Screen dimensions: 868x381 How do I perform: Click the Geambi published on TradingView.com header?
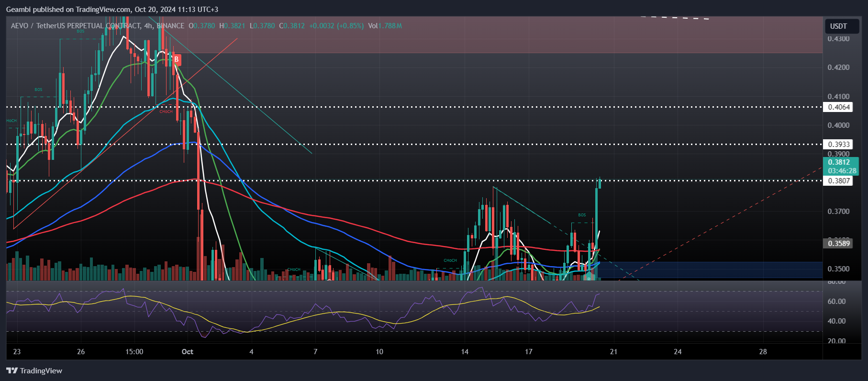click(x=112, y=9)
